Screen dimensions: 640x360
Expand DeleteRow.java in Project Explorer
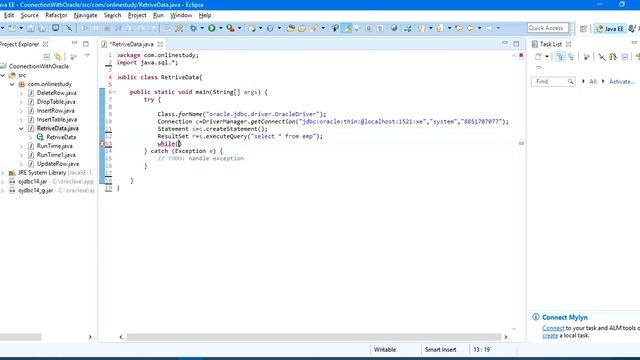click(x=21, y=93)
